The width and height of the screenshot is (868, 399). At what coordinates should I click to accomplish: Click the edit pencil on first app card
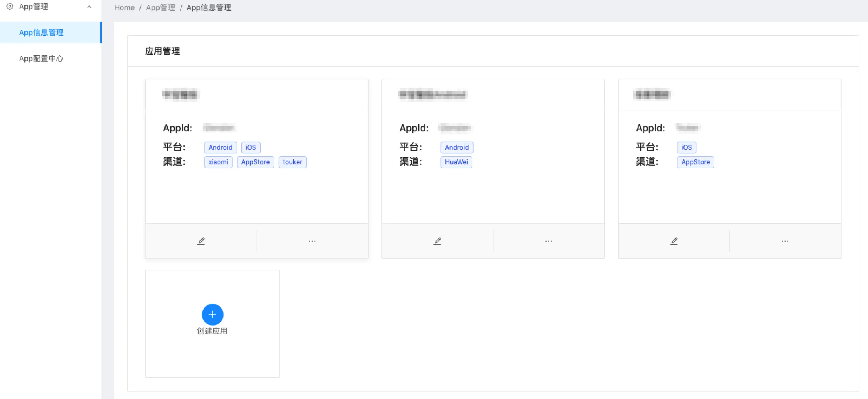coord(201,241)
